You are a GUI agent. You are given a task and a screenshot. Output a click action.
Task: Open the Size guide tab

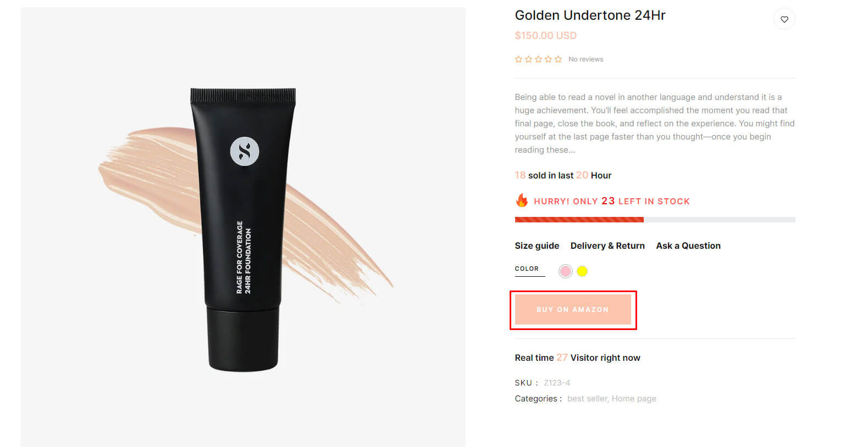tap(537, 245)
